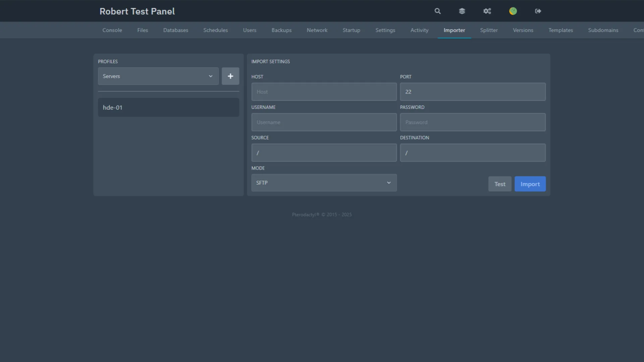Focus the Host input field
Viewport: 644px width, 362px height.
[324, 92]
